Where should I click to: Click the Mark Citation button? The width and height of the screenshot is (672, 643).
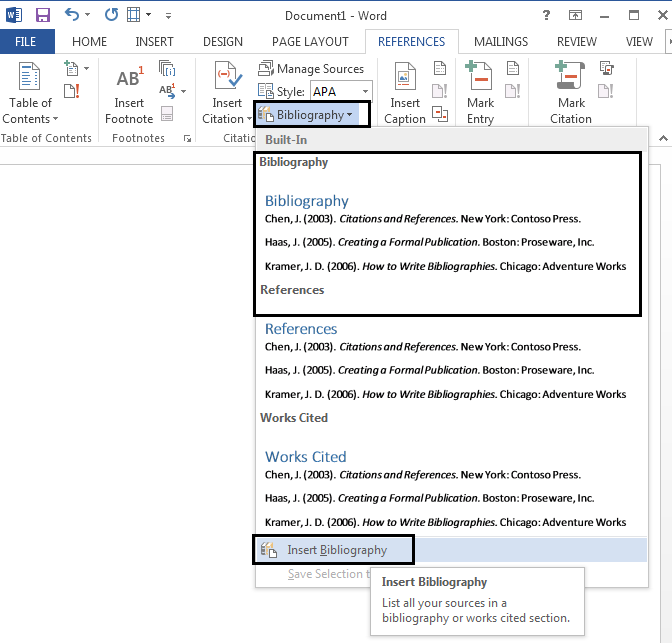point(571,93)
